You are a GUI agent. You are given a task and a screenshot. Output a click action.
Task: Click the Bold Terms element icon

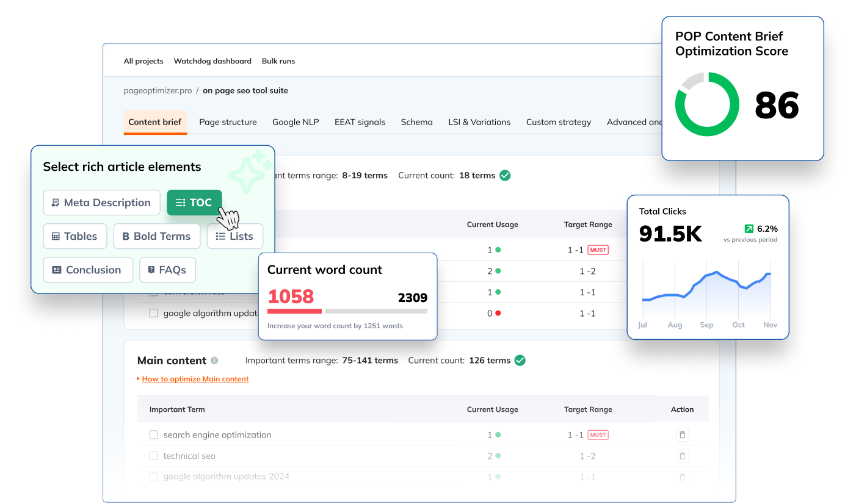click(126, 236)
